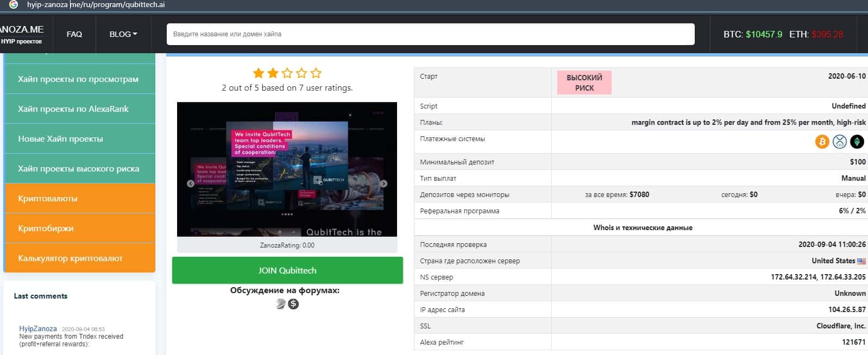This screenshot has width=868, height=355.
Task: Open the Криптобиржи section
Action: click(79, 228)
